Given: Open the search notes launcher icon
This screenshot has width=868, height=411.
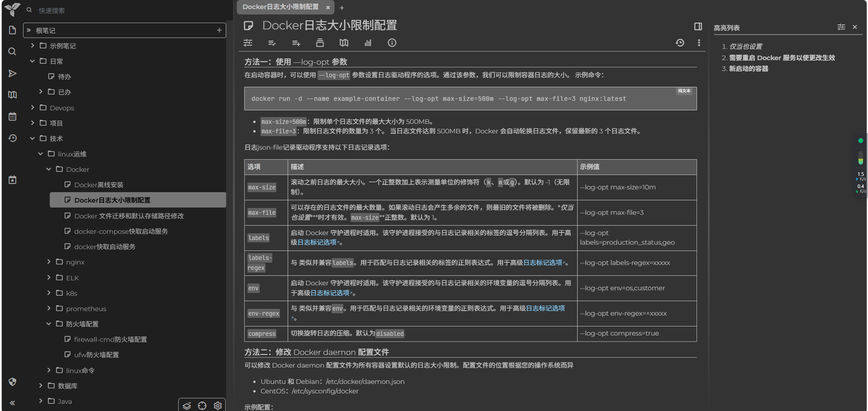Looking at the screenshot, I should [12, 52].
